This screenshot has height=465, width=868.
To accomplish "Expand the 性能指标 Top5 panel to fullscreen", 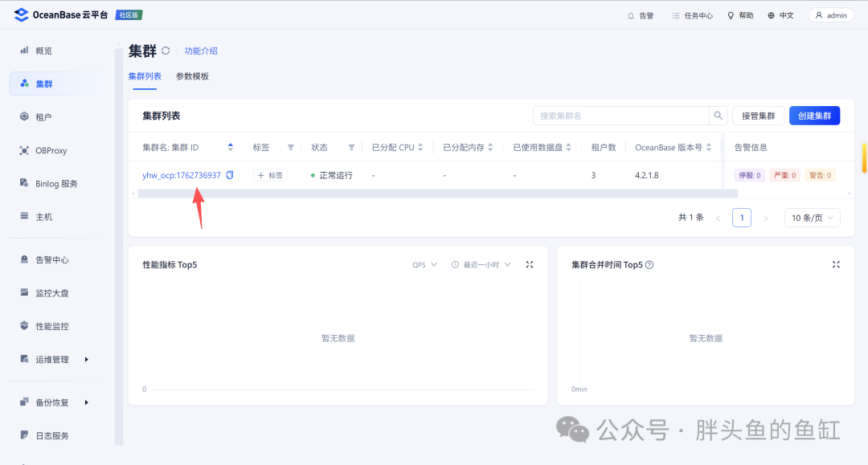I will point(529,265).
